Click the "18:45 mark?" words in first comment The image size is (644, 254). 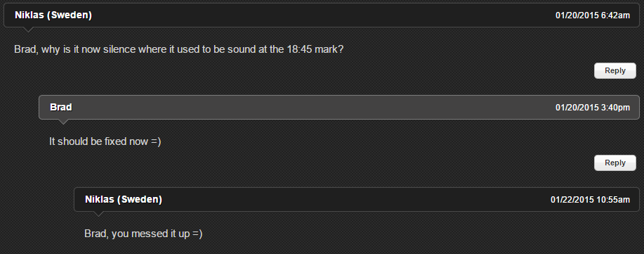[x=315, y=49]
